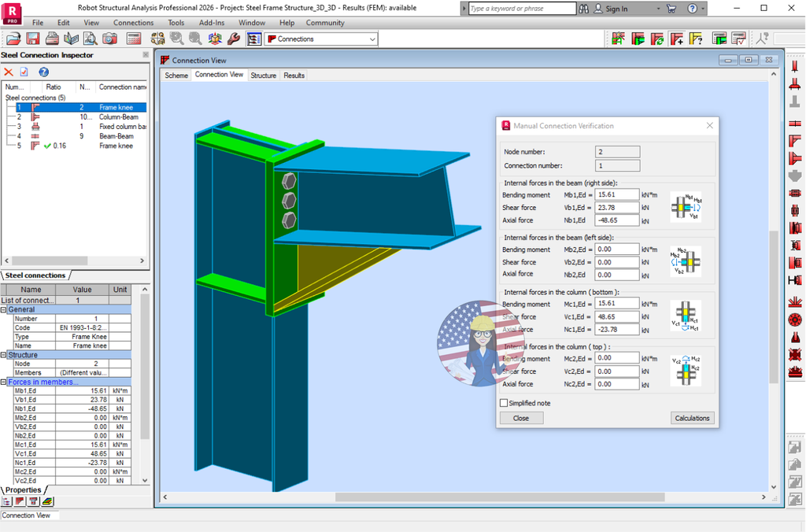Open the Connections menu
The image size is (806, 532).
point(133,22)
